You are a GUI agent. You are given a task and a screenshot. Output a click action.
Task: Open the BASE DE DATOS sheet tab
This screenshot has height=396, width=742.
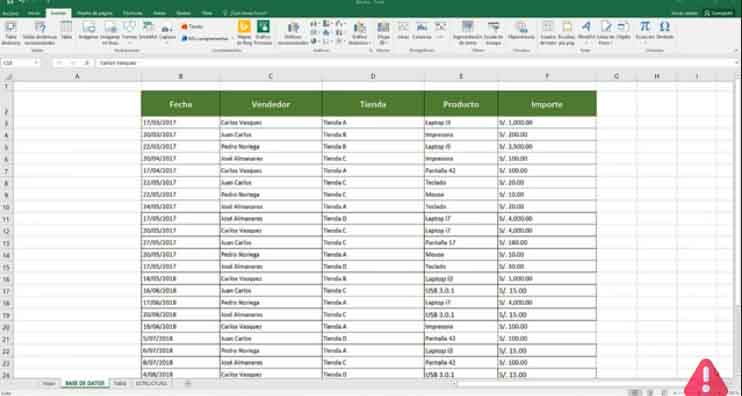(x=85, y=383)
